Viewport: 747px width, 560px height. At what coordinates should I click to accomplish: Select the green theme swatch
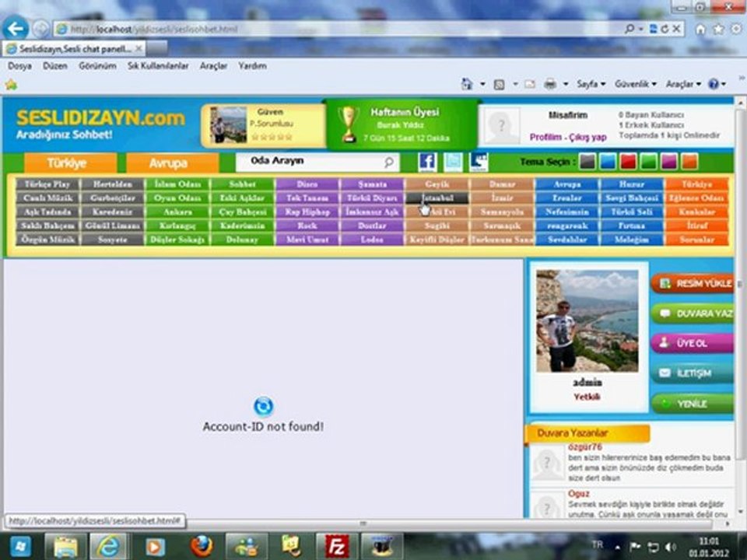tap(648, 162)
